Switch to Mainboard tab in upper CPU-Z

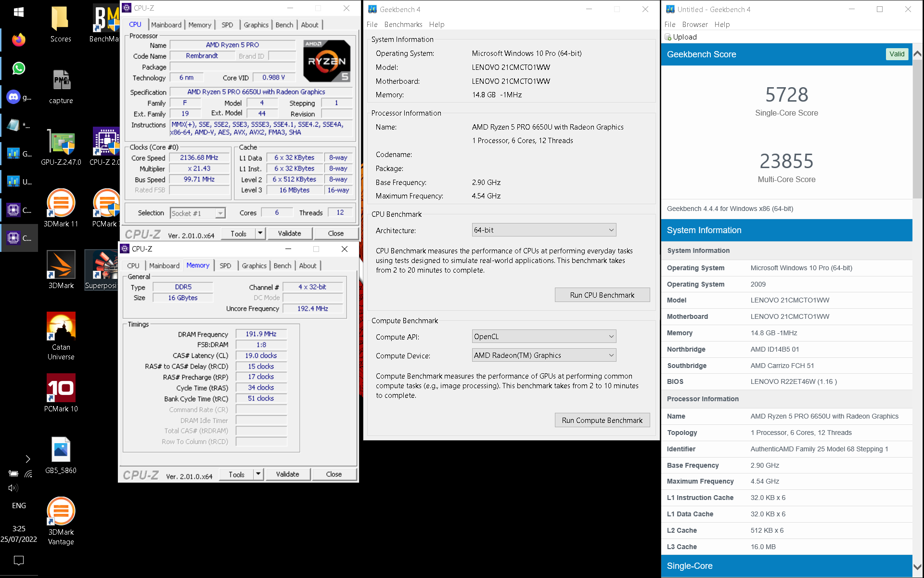click(x=166, y=25)
